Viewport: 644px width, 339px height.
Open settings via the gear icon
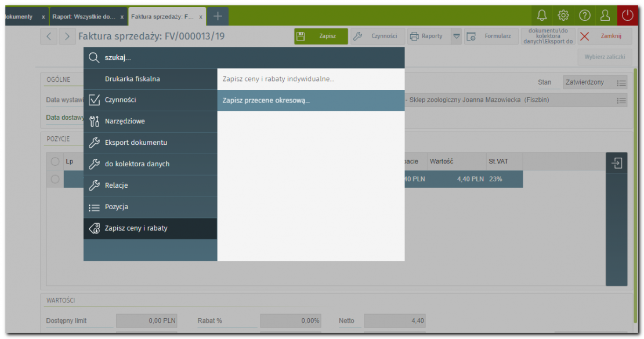[563, 16]
